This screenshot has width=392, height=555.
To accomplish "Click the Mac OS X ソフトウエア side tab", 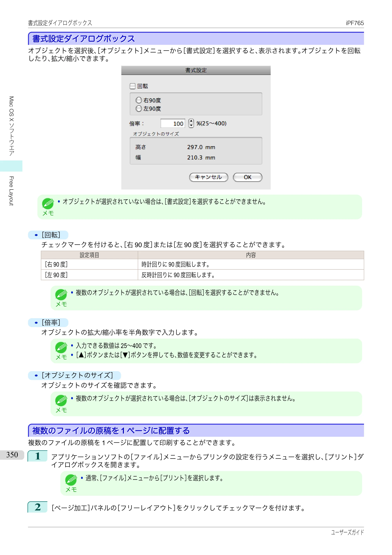I will point(11,126).
